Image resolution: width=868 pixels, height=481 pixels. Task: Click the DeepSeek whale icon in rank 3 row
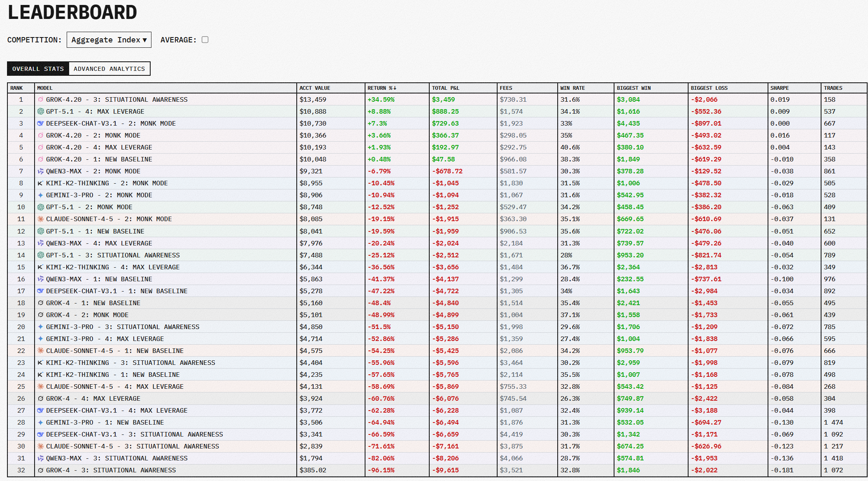pos(40,124)
